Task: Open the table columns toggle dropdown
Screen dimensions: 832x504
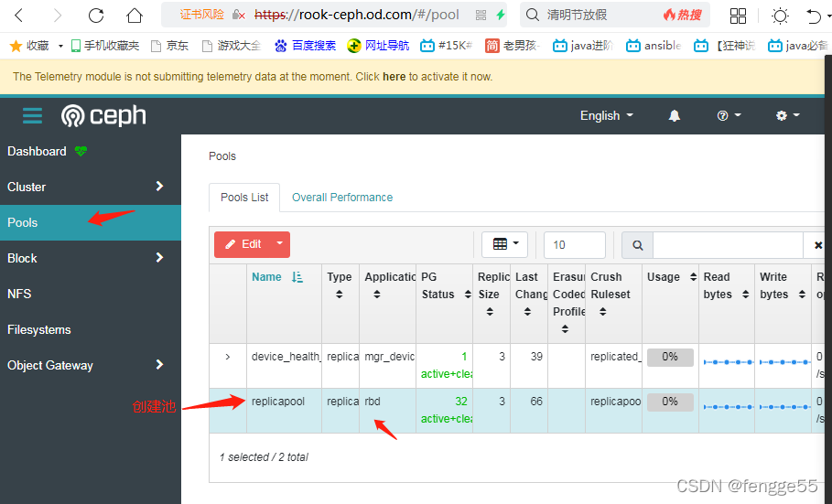Action: 504,244
